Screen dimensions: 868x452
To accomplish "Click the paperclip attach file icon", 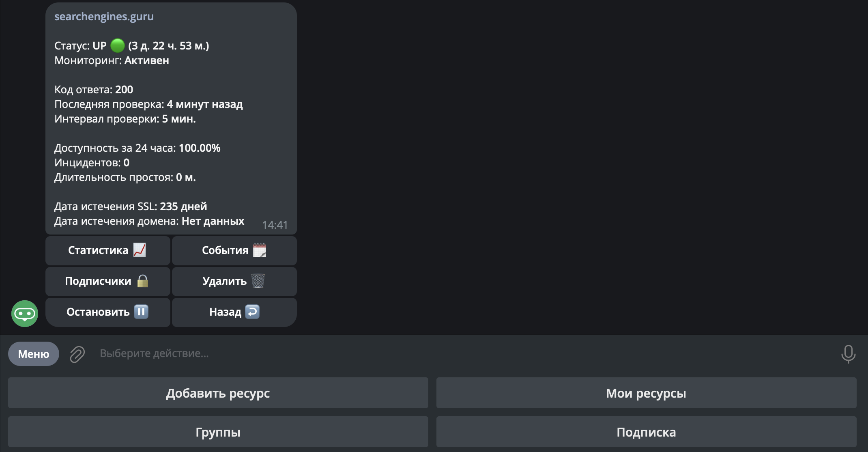I will [x=77, y=354].
